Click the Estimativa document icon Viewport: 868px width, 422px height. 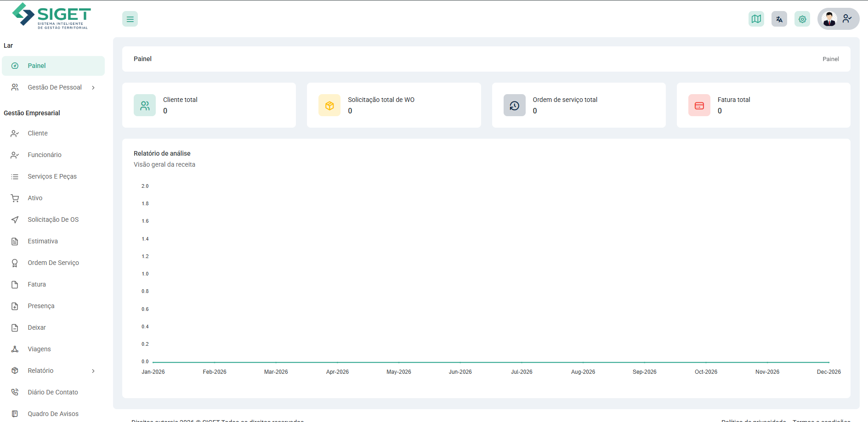click(15, 241)
